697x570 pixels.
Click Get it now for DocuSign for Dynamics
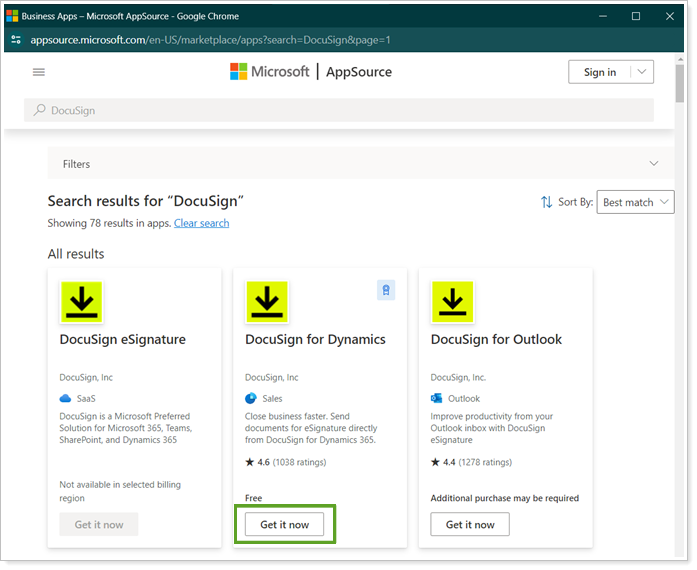click(x=285, y=525)
